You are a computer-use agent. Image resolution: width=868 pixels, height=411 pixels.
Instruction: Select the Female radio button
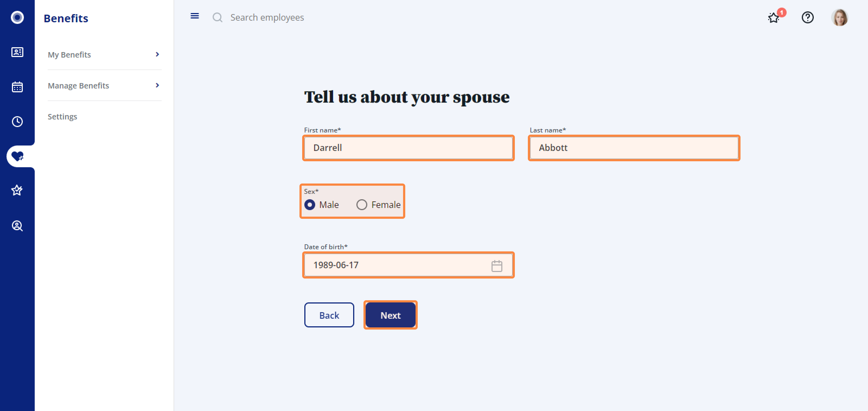point(362,205)
